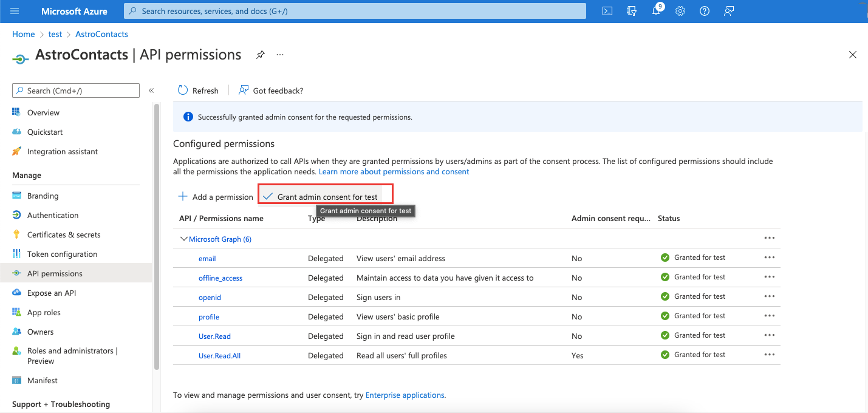Open the profile permission link
Image resolution: width=868 pixels, height=413 pixels.
click(209, 317)
